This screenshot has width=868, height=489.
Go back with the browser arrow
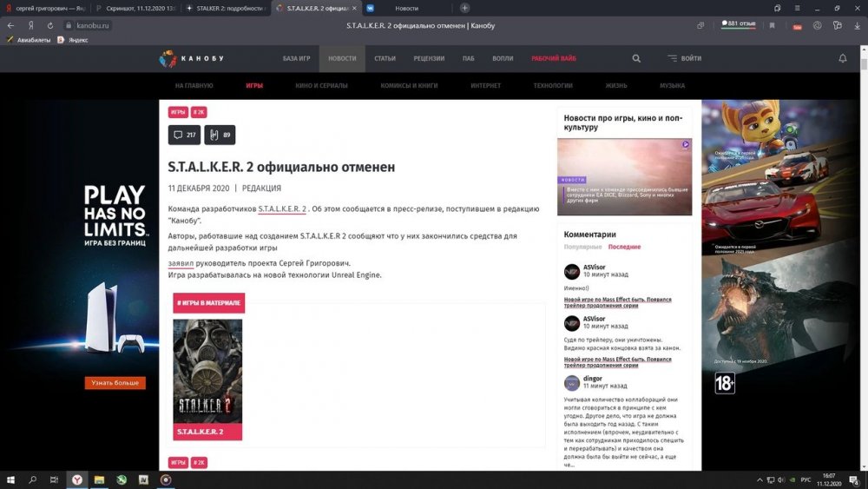coord(10,25)
